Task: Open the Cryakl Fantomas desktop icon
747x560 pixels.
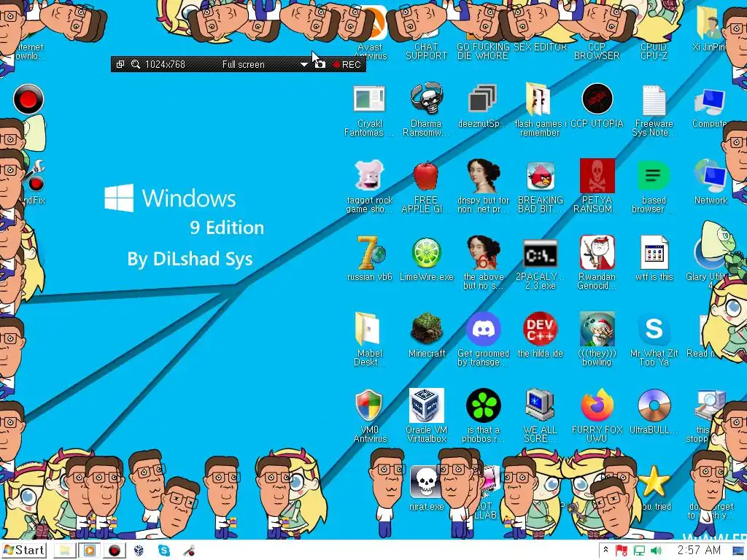Action: (x=369, y=99)
